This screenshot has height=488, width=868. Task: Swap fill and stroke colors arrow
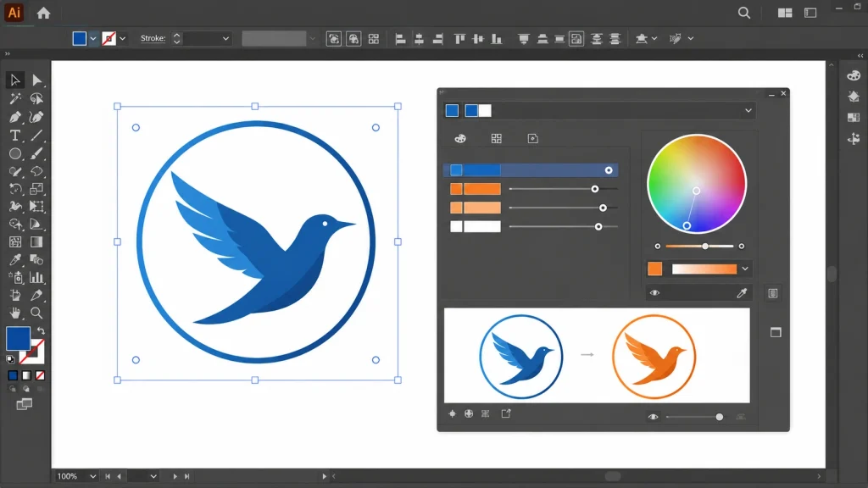(41, 331)
